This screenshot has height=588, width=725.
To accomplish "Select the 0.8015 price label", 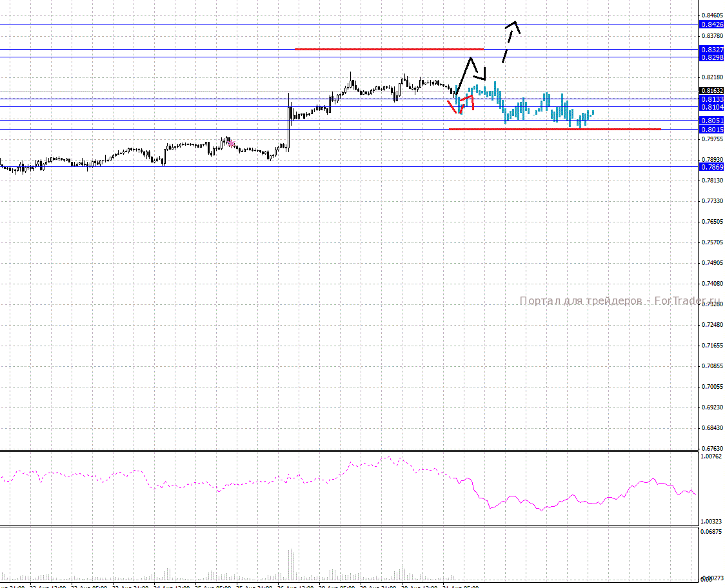I will [711, 130].
